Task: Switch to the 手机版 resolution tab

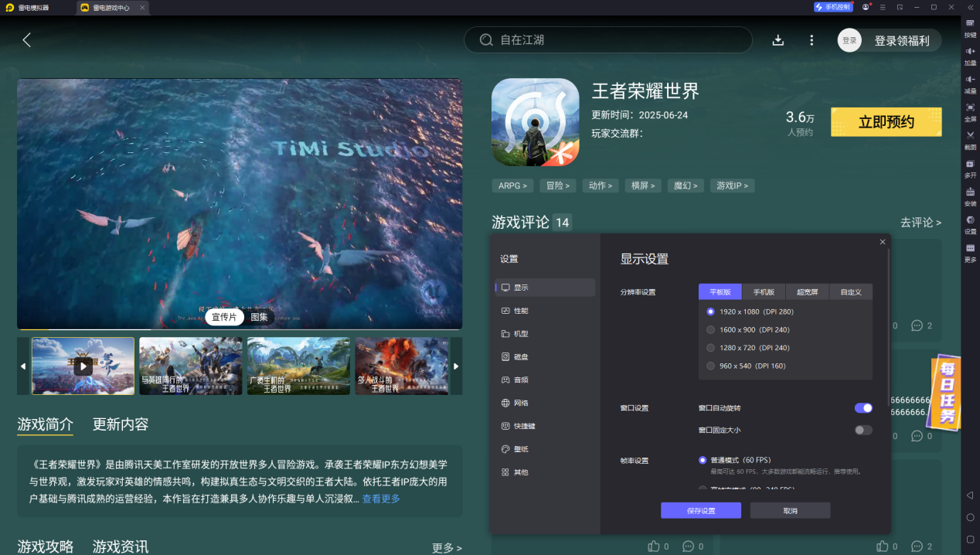Action: (x=764, y=292)
